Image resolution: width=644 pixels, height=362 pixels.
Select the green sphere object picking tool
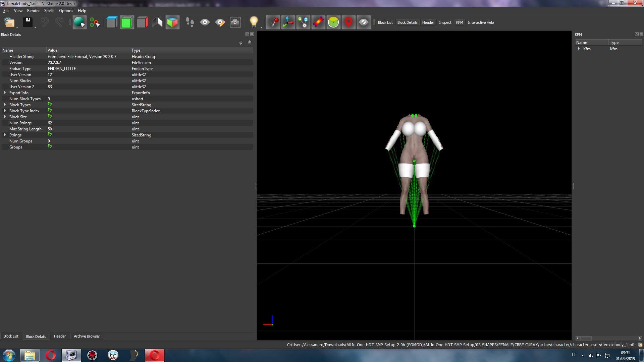(79, 22)
